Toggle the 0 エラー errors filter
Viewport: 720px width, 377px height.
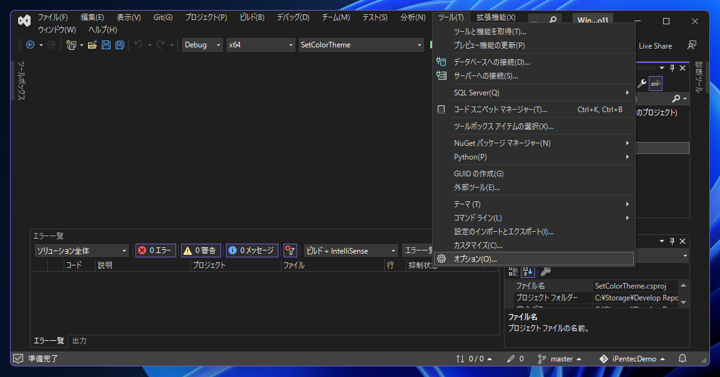tap(155, 250)
